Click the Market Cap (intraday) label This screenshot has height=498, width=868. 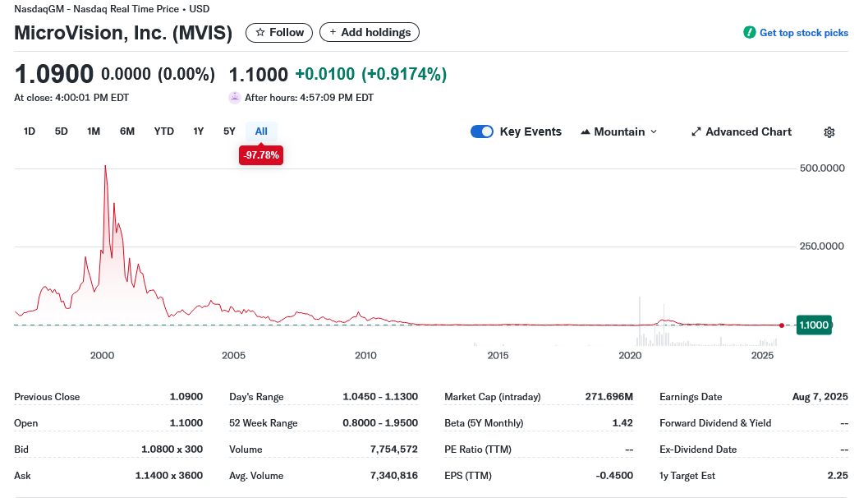click(x=493, y=397)
